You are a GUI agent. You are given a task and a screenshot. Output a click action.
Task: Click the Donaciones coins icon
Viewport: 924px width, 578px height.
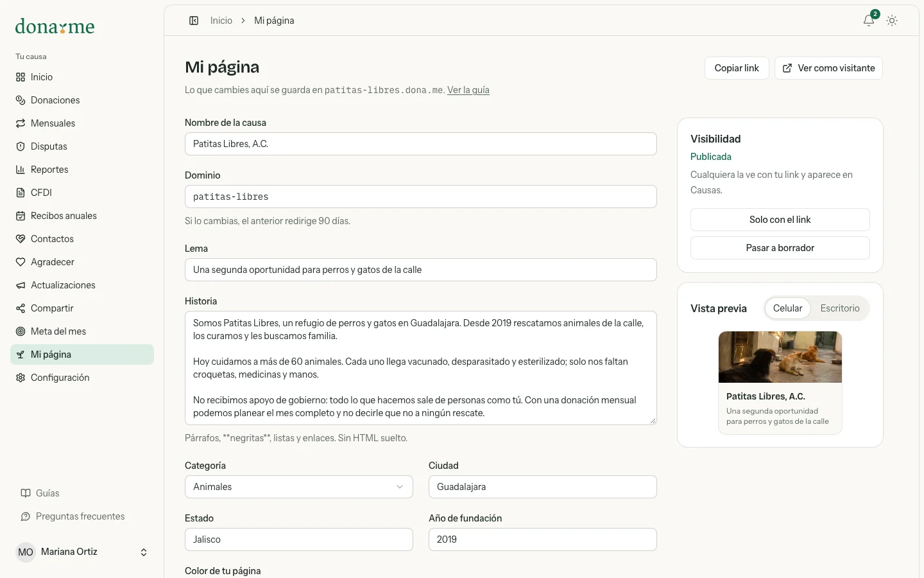coord(21,100)
